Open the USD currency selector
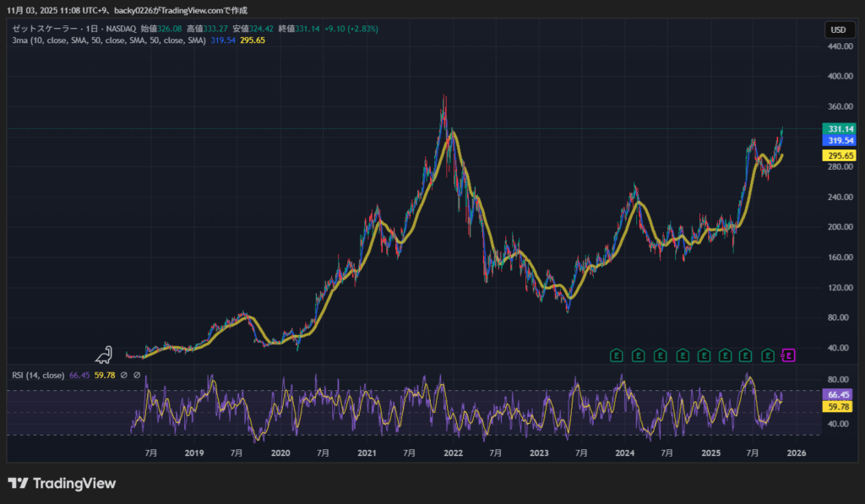The image size is (865, 504). (837, 30)
